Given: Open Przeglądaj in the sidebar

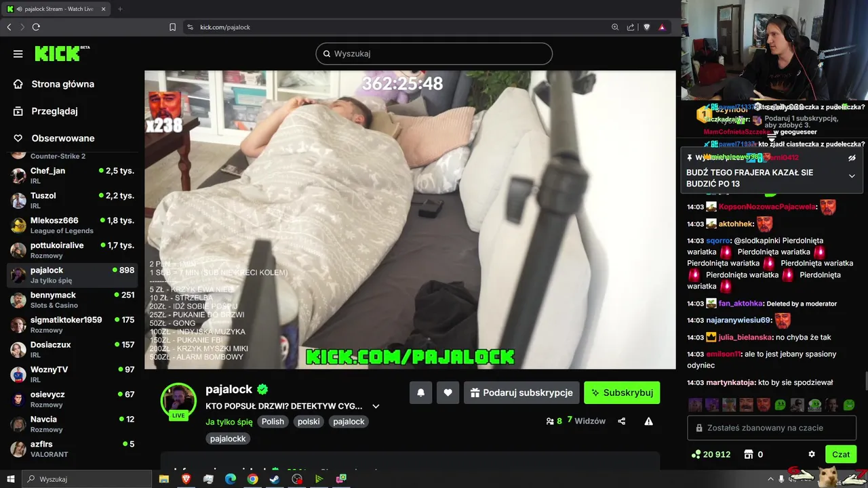Looking at the screenshot, I should point(45,111).
